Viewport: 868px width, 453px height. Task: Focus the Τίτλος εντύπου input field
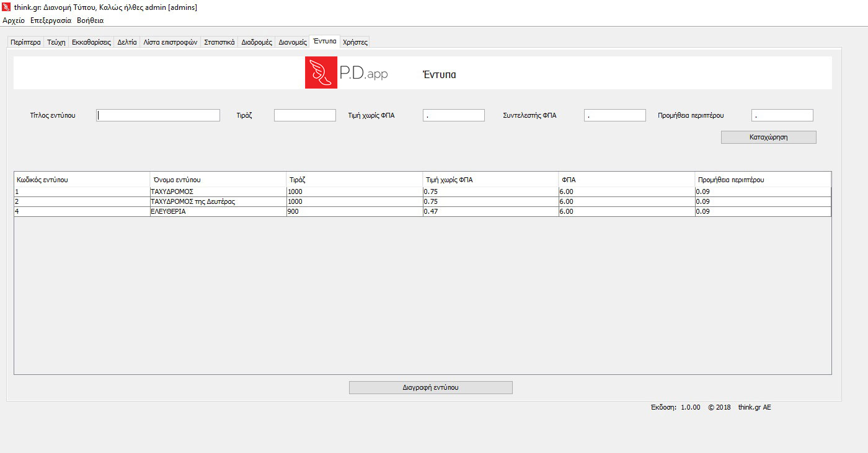(x=158, y=115)
